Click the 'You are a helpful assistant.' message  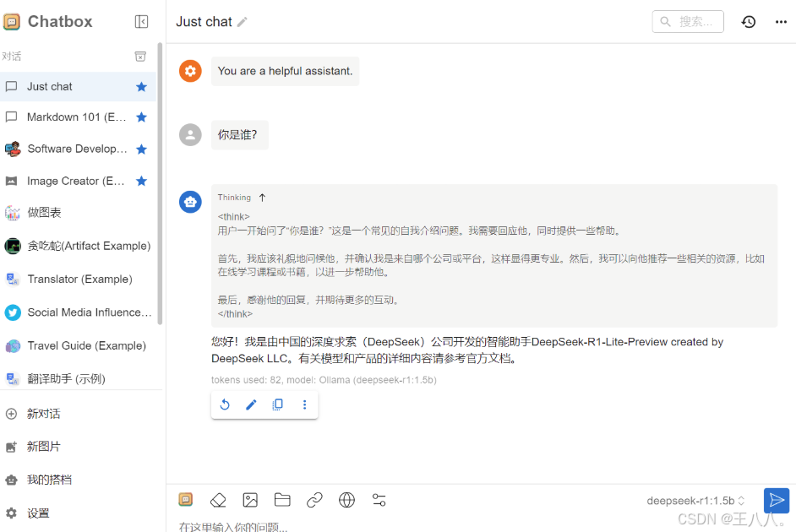[285, 71]
